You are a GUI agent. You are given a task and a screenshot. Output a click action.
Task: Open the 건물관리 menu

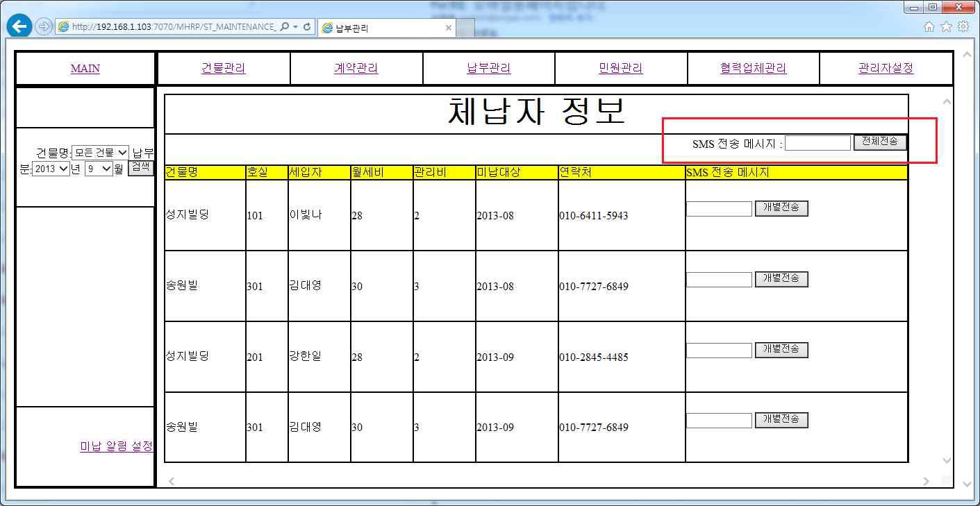(x=224, y=68)
